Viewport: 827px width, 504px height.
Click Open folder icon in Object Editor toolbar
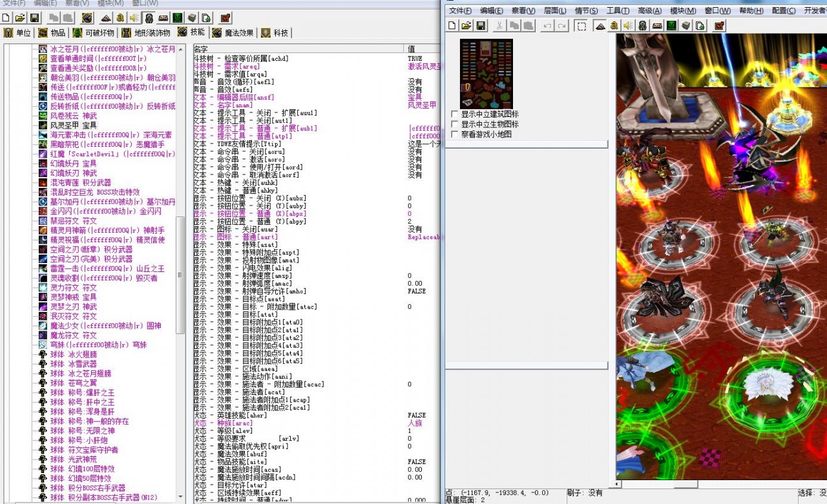coord(20,17)
